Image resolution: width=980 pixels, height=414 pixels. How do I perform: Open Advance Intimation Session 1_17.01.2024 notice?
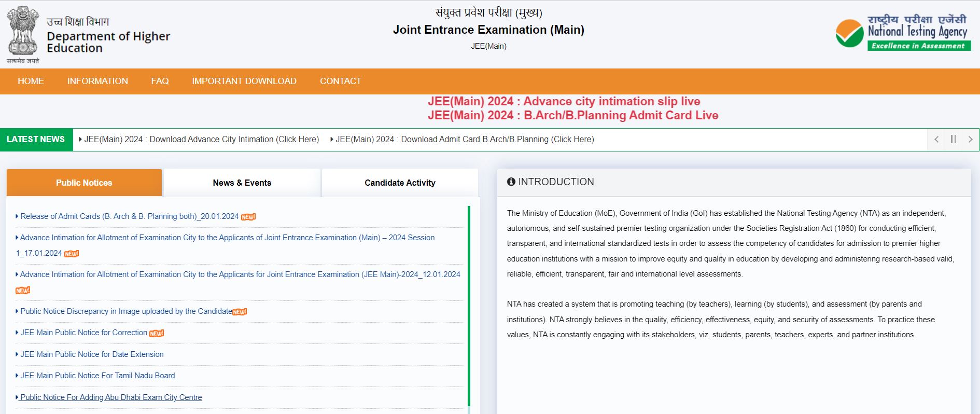point(225,245)
